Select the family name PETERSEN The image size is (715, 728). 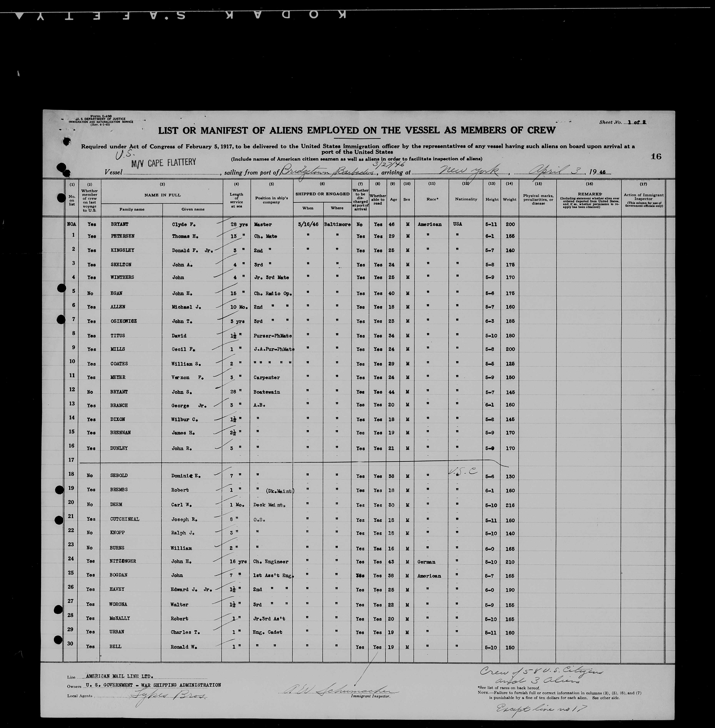pyautogui.click(x=122, y=236)
